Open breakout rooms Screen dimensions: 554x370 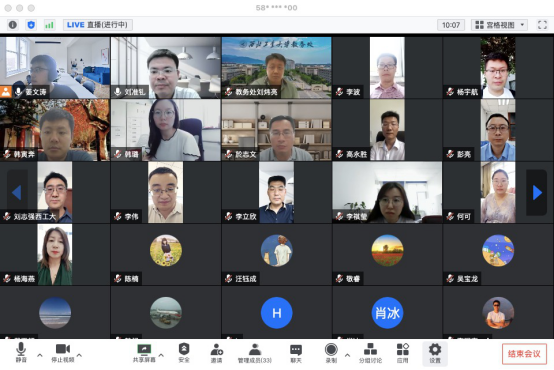(370, 353)
